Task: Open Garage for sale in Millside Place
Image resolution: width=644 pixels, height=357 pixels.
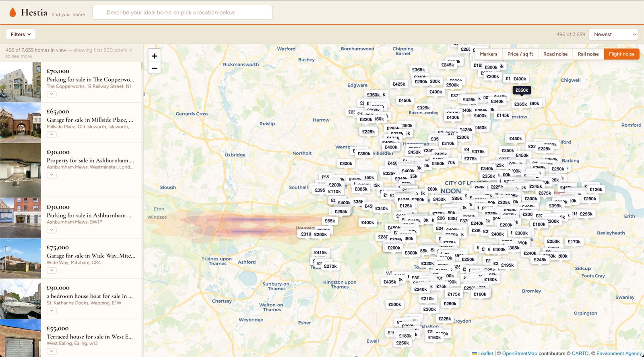Action: [x=90, y=120]
